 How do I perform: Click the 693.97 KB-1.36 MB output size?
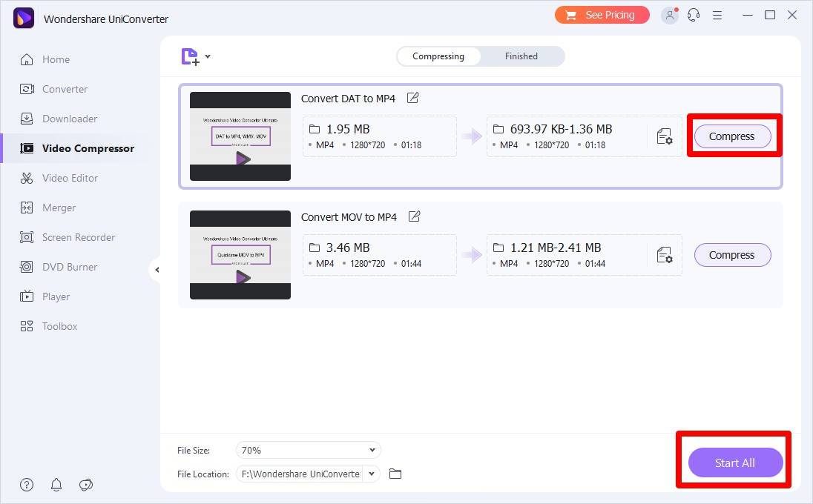[x=561, y=129]
